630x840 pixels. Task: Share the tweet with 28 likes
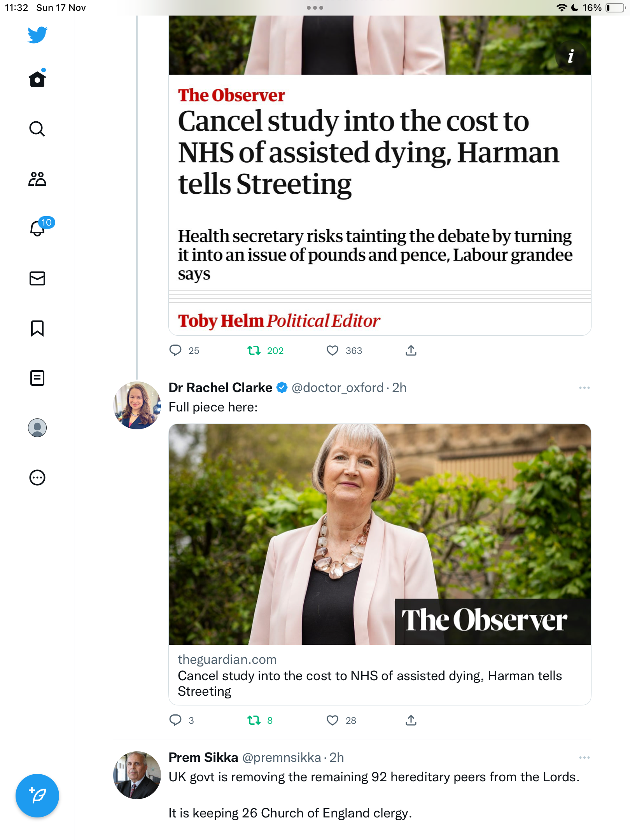[x=411, y=721]
